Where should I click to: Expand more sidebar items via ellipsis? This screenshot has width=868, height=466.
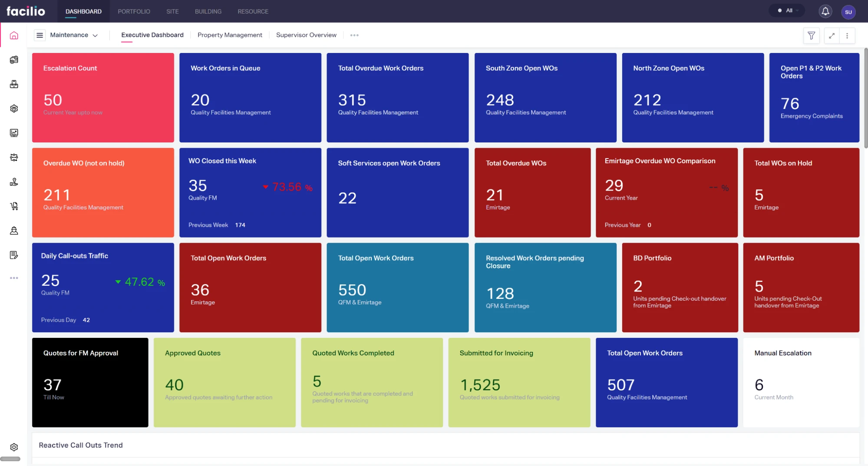click(14, 278)
